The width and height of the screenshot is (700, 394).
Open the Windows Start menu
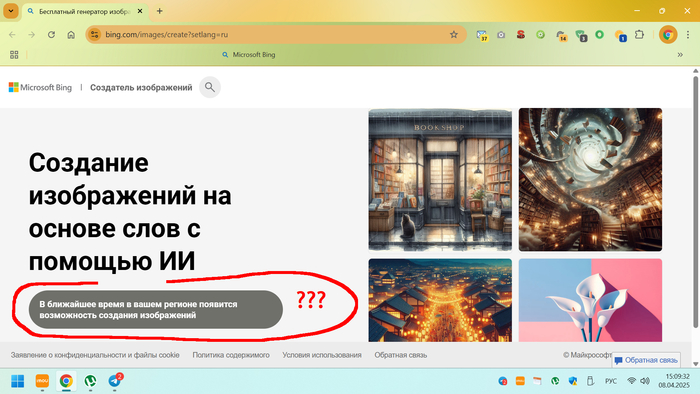17,381
